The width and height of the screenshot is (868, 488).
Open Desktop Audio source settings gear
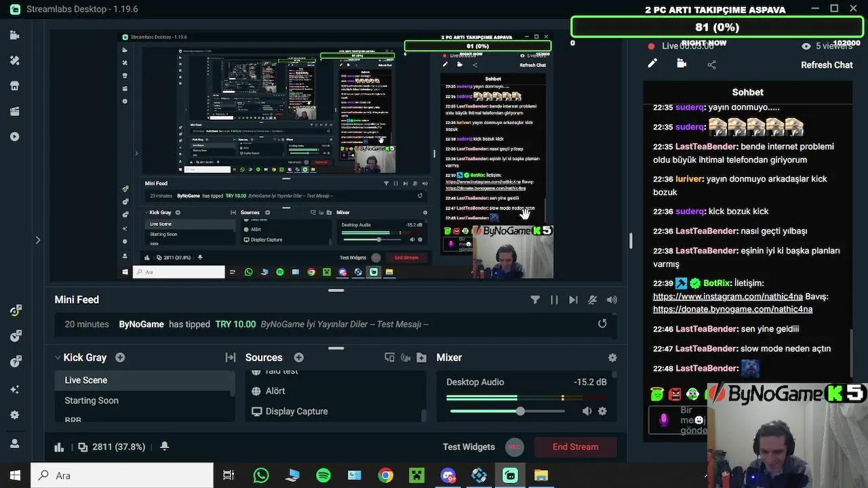tap(602, 411)
